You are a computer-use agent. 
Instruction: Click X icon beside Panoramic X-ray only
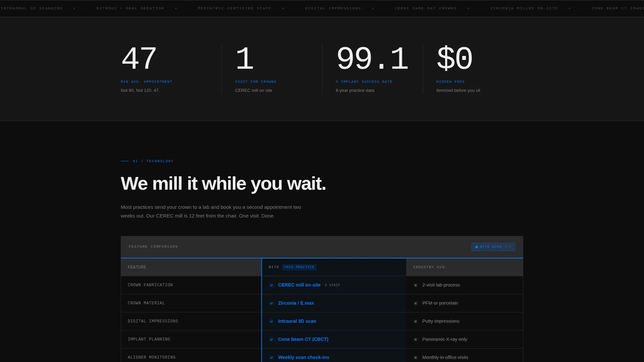[416, 340]
